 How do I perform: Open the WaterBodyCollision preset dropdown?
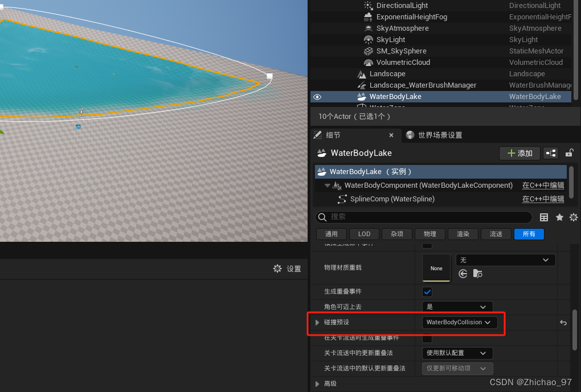[459, 323]
